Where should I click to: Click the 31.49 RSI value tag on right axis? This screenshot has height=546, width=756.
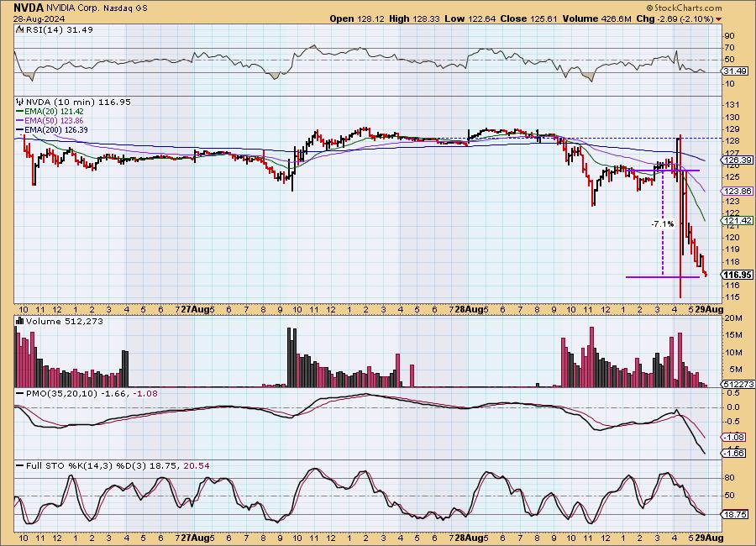point(735,71)
